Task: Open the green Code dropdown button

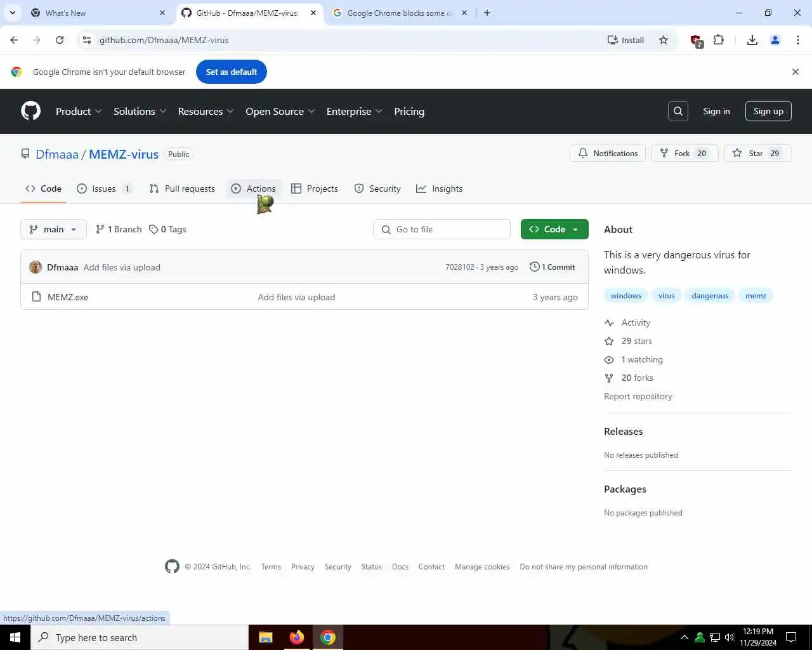Action: point(554,229)
